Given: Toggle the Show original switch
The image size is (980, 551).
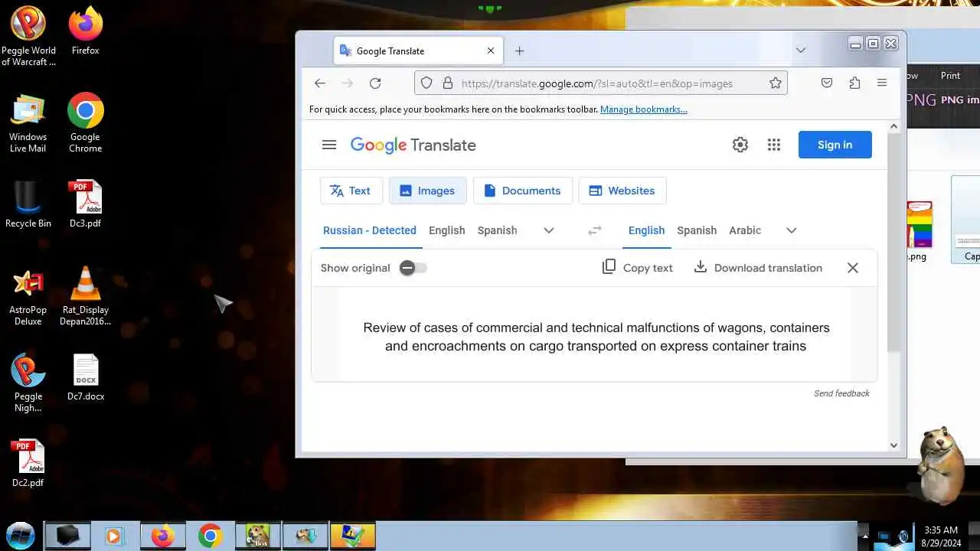Looking at the screenshot, I should (x=413, y=268).
